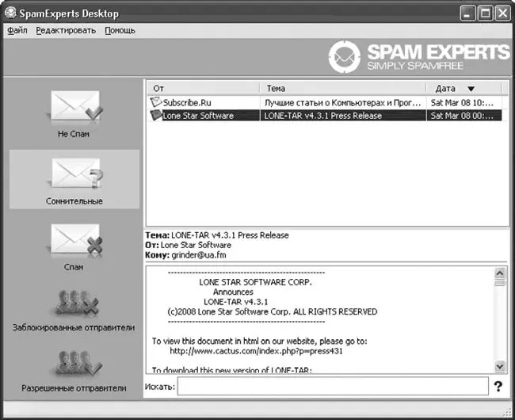The image size is (515, 420).
Task: Close the SpamExperts Desktop window
Action: pos(502,13)
